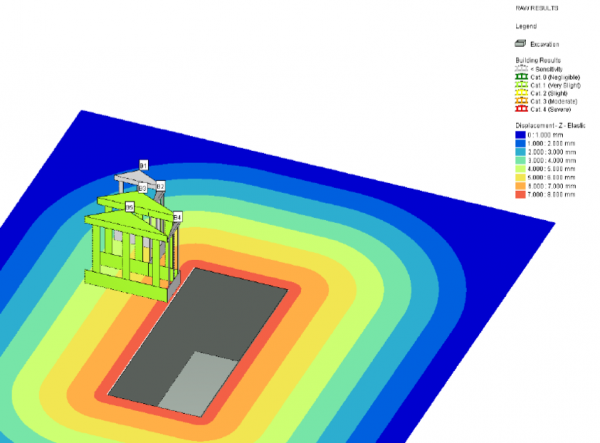
Task: Click the 5.000 : 6.000 mm color swatch
Action: (x=520, y=178)
